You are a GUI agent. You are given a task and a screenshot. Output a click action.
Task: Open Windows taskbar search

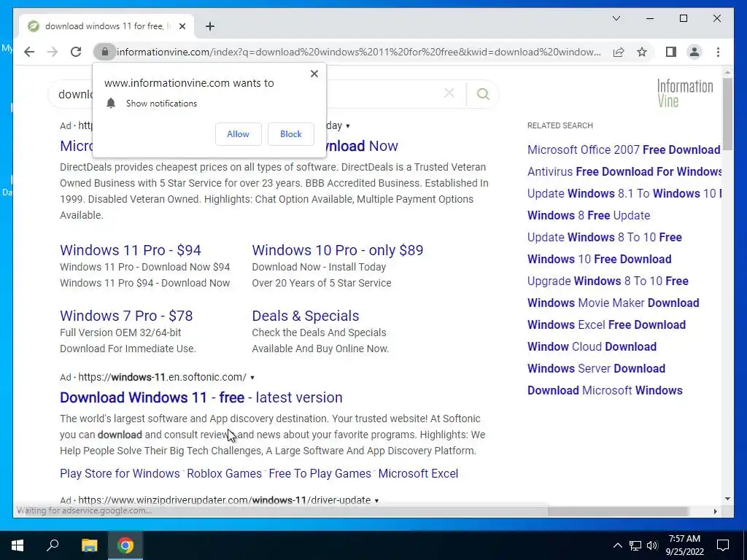coord(53,545)
